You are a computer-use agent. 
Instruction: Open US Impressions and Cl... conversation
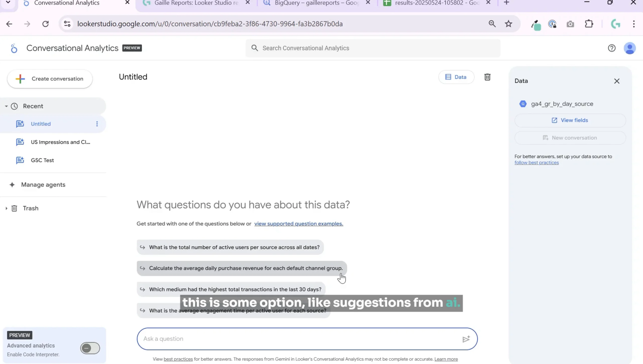pos(60,142)
